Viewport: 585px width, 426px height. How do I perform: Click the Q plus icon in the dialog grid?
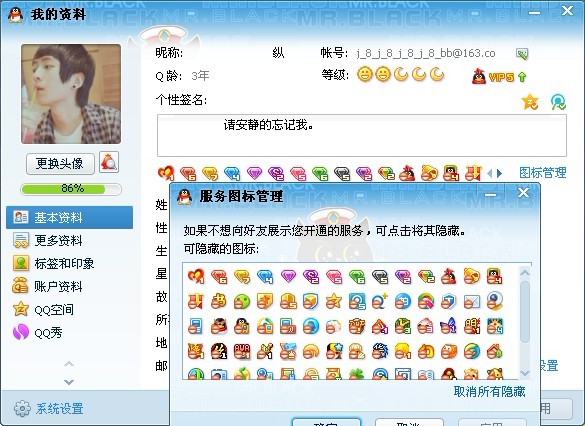(380, 301)
